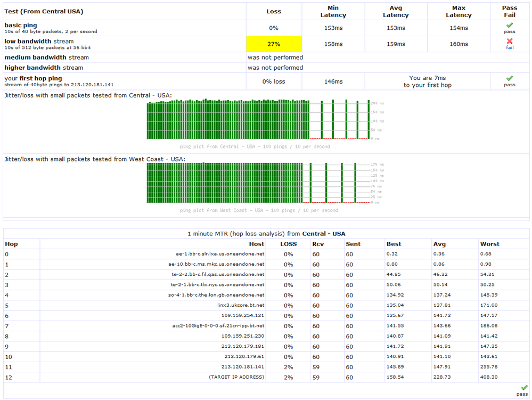Select host 109.159.254.131
Screen dimensions: 532x400
[243, 315]
